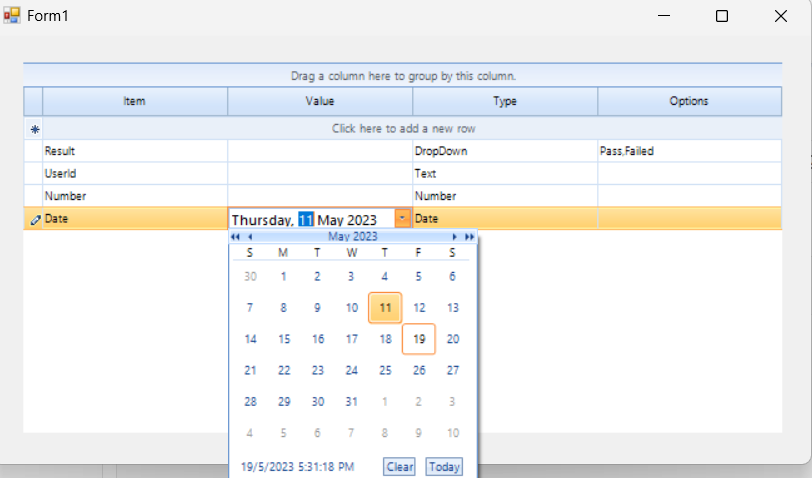Image resolution: width=812 pixels, height=478 pixels.
Task: Click the previous month arrow in calendar
Action: click(249, 237)
